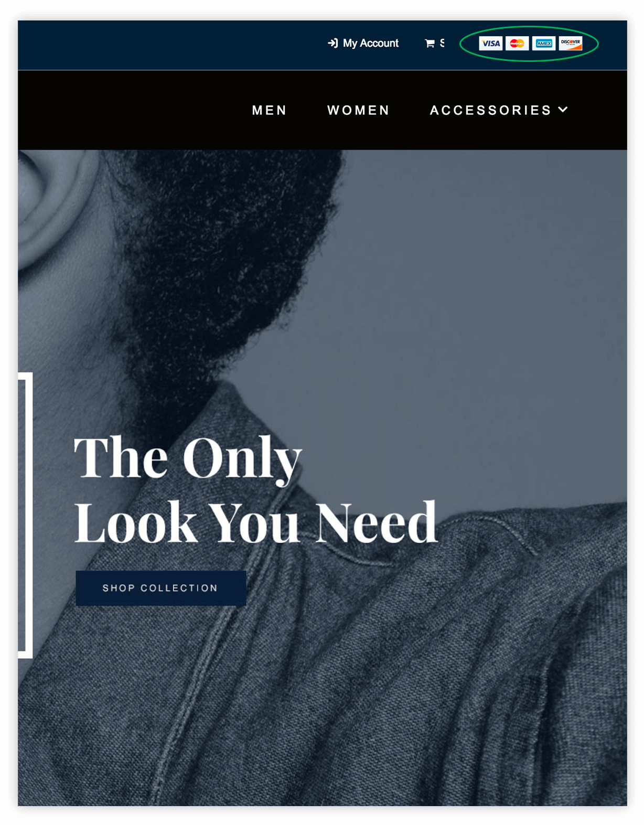
Task: Click 'The Only' headline line
Action: (x=188, y=459)
